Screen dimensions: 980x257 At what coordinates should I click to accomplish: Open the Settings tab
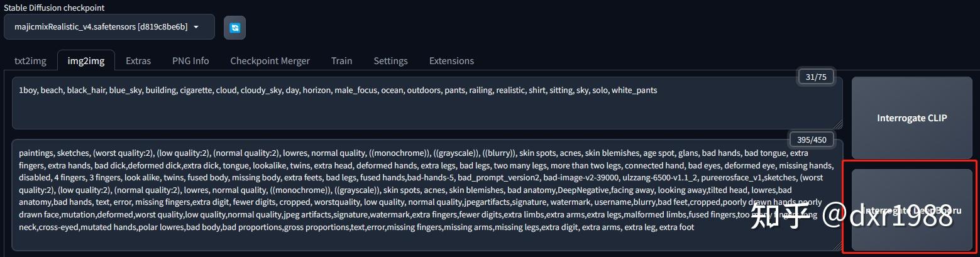pos(390,61)
